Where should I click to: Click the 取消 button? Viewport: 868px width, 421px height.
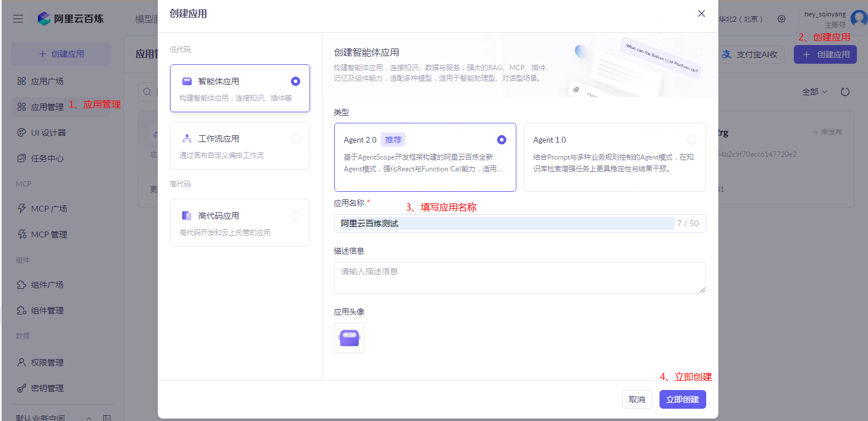pos(637,399)
